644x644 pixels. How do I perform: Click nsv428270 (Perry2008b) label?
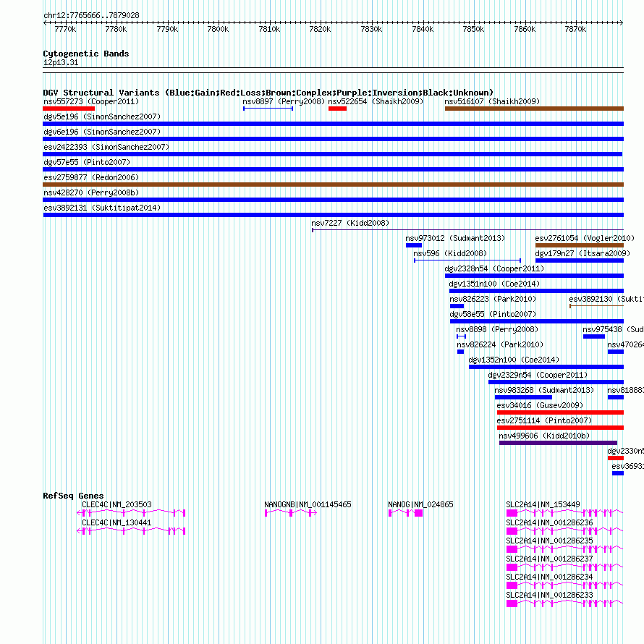tap(91, 192)
